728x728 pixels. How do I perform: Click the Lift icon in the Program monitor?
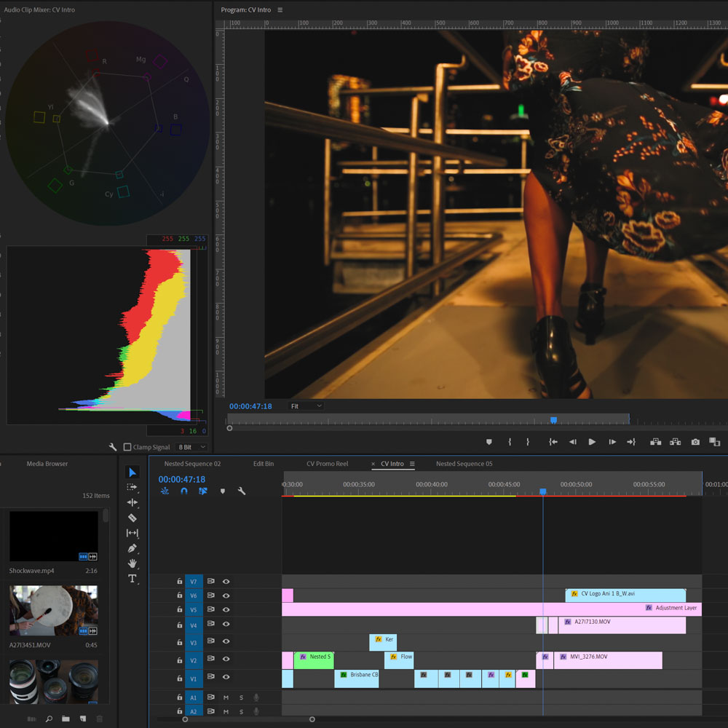655,442
